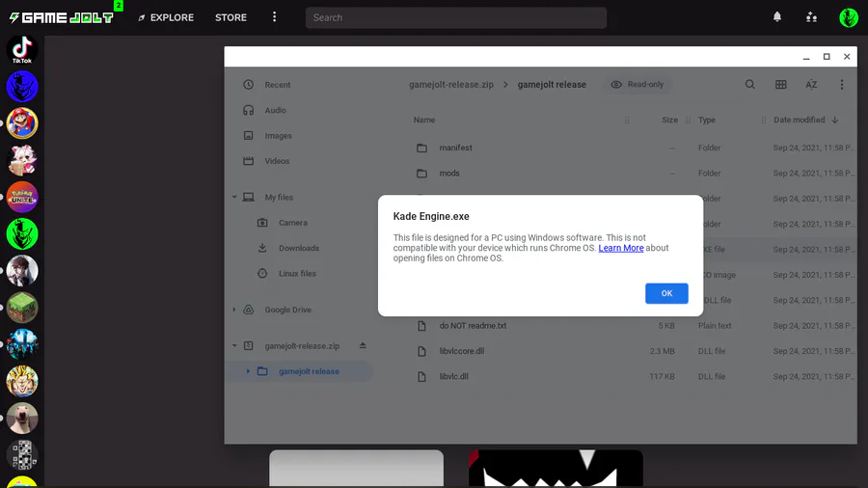
Task: Open the TikTok community in sidebar
Action: pyautogui.click(x=22, y=50)
